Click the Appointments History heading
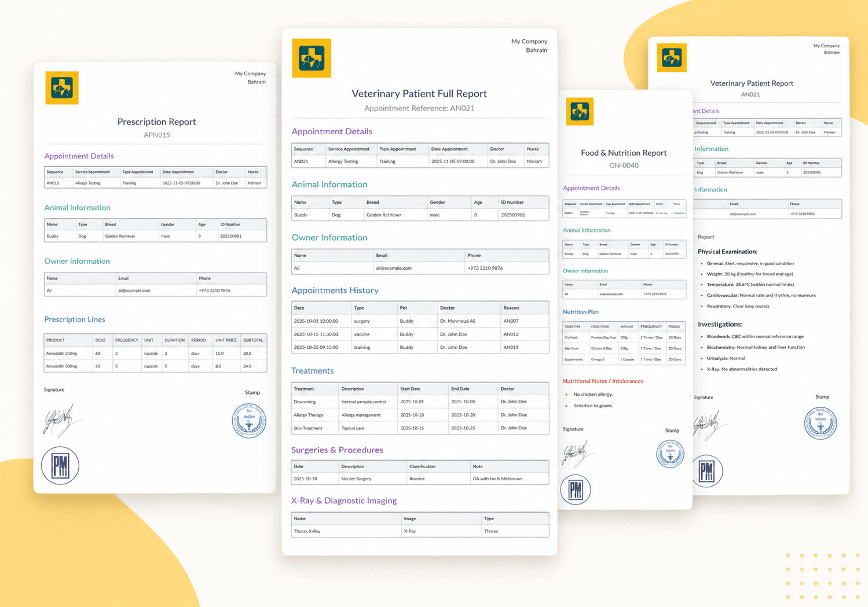 tap(335, 290)
